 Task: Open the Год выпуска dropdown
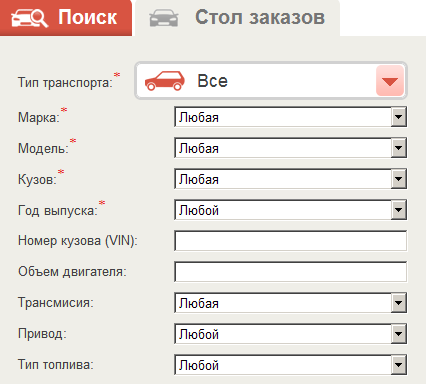coord(290,210)
